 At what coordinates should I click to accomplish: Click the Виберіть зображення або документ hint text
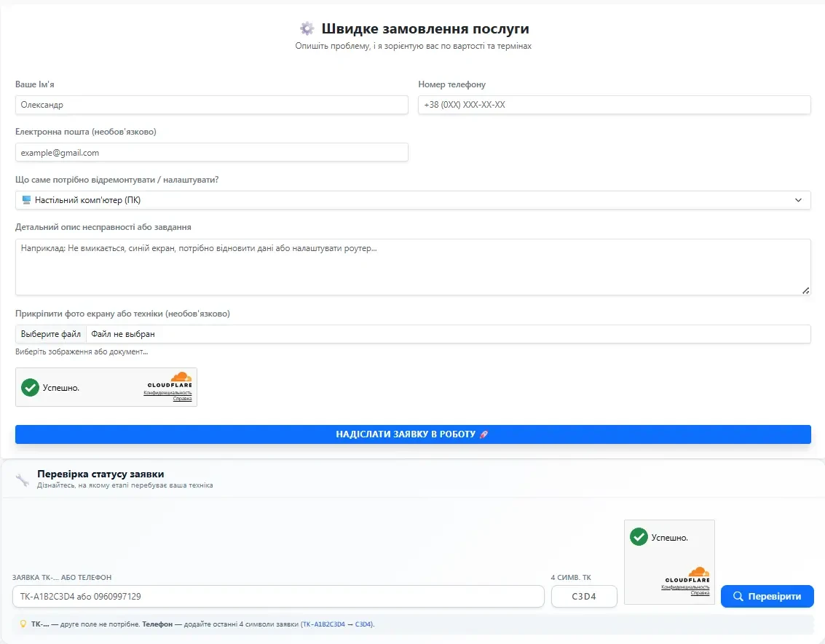82,351
